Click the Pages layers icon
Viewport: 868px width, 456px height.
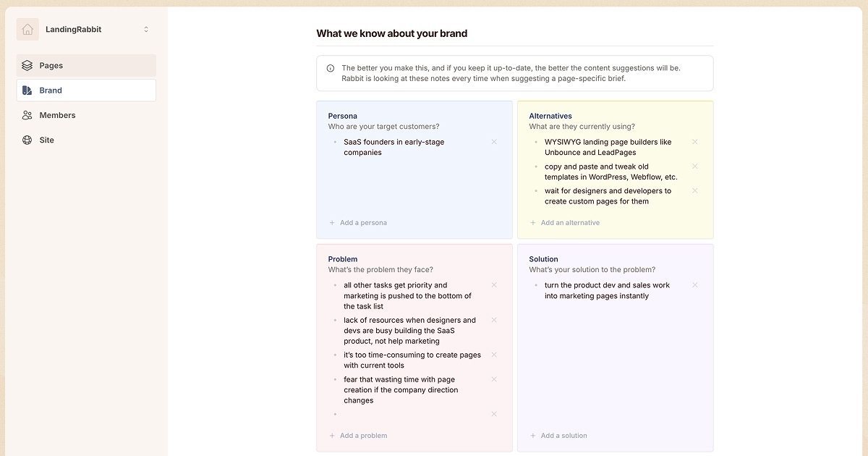[x=27, y=65]
